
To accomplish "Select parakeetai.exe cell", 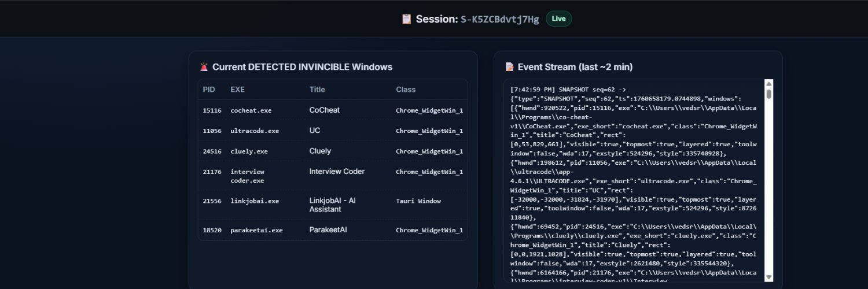I will (256, 230).
